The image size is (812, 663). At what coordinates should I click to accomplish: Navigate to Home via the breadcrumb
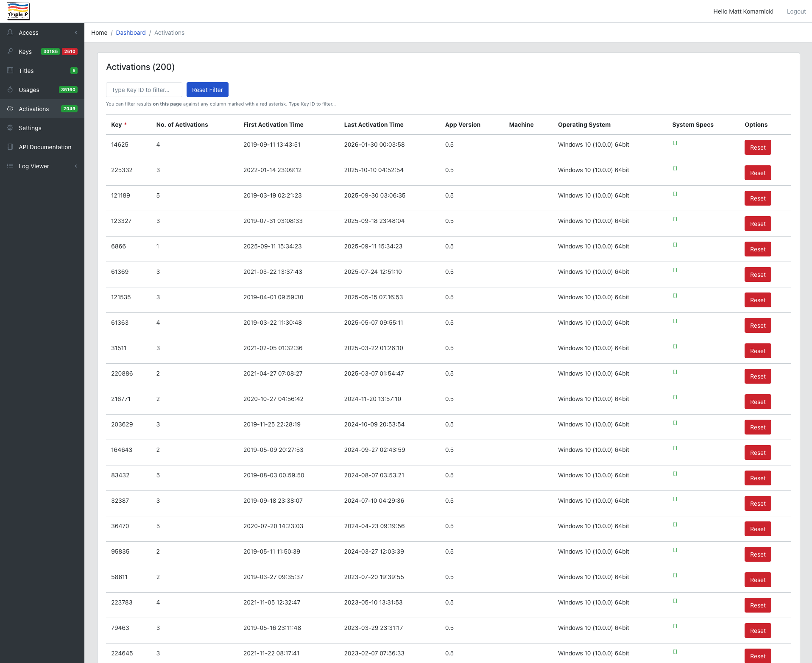pos(99,33)
